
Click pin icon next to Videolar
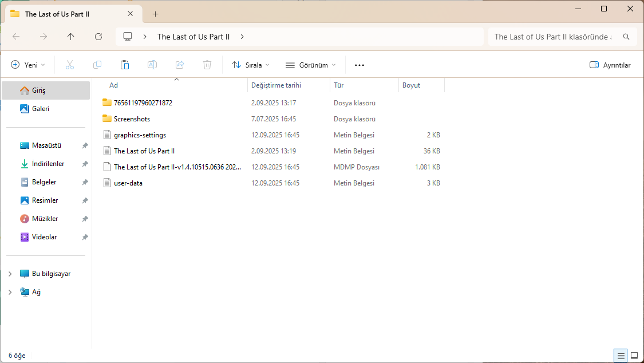[85, 237]
